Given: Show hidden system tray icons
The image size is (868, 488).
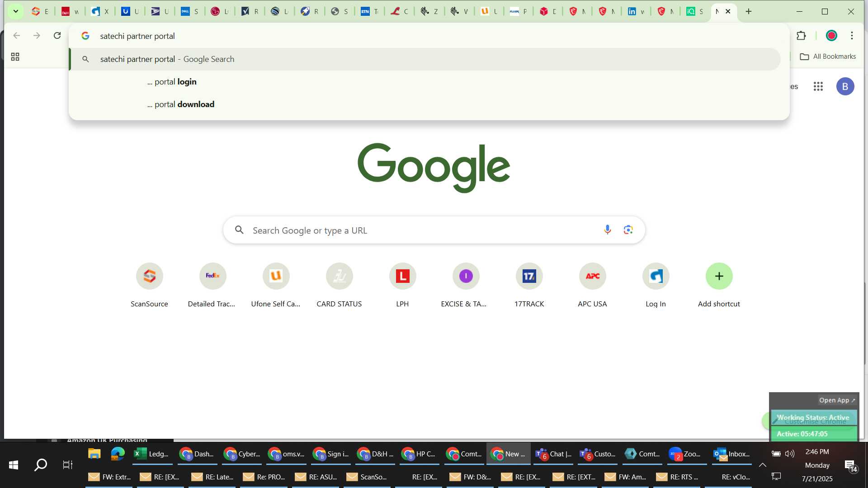Looking at the screenshot, I should point(763,465).
